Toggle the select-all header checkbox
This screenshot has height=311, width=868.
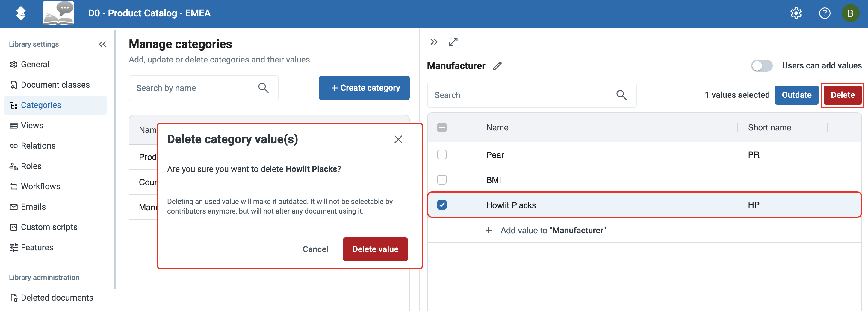[441, 128]
